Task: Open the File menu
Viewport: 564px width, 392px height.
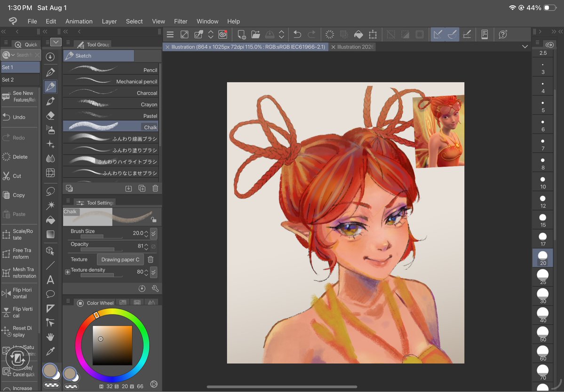Action: [x=32, y=21]
